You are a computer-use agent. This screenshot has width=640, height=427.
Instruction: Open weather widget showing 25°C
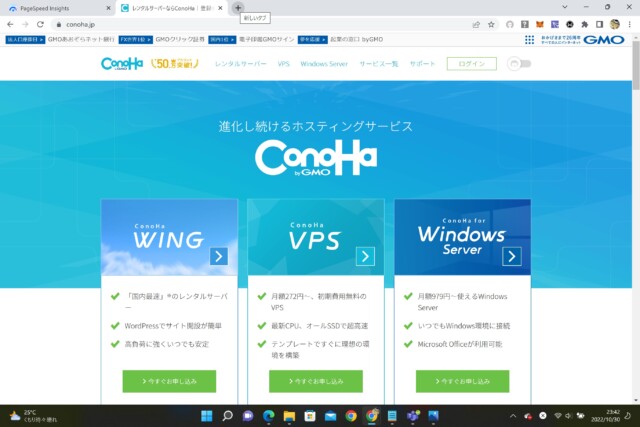[x=33, y=416]
